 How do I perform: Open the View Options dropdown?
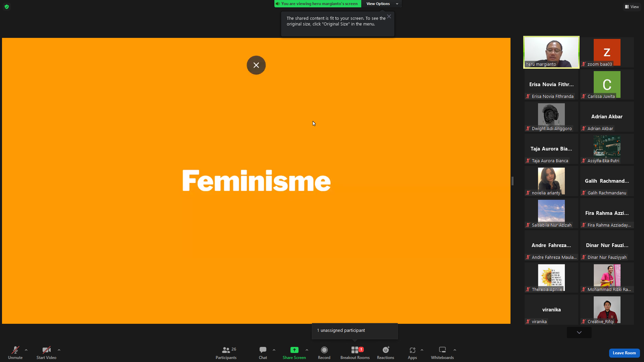(382, 4)
